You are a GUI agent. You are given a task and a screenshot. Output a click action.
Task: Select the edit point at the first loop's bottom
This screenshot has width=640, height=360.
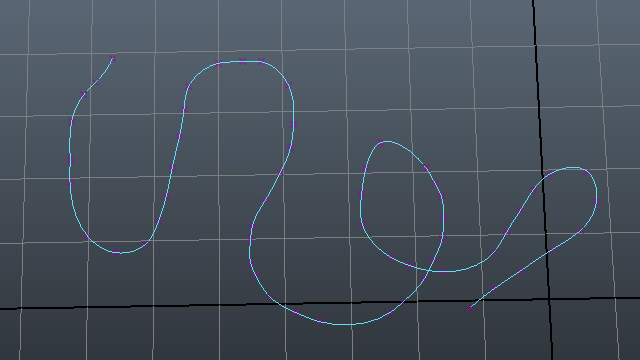(116, 252)
